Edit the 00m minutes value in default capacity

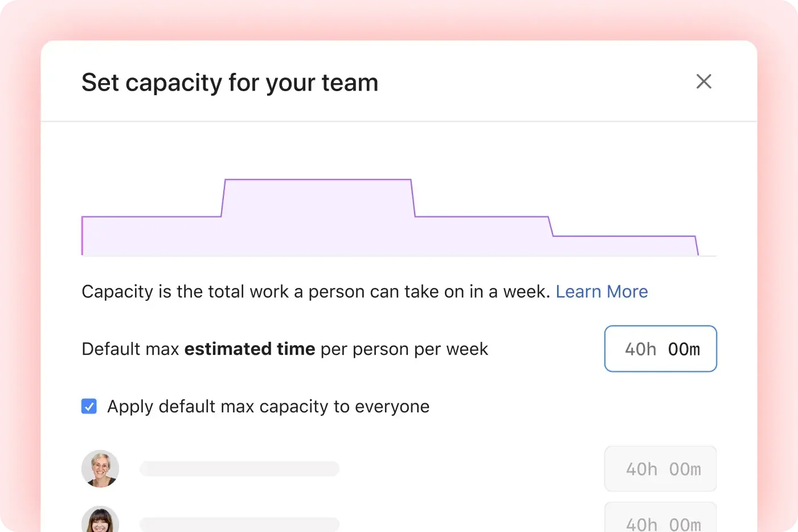point(684,349)
